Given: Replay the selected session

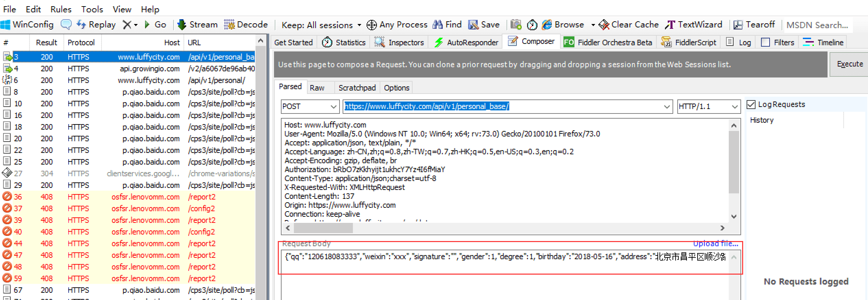Looking at the screenshot, I should (96, 25).
